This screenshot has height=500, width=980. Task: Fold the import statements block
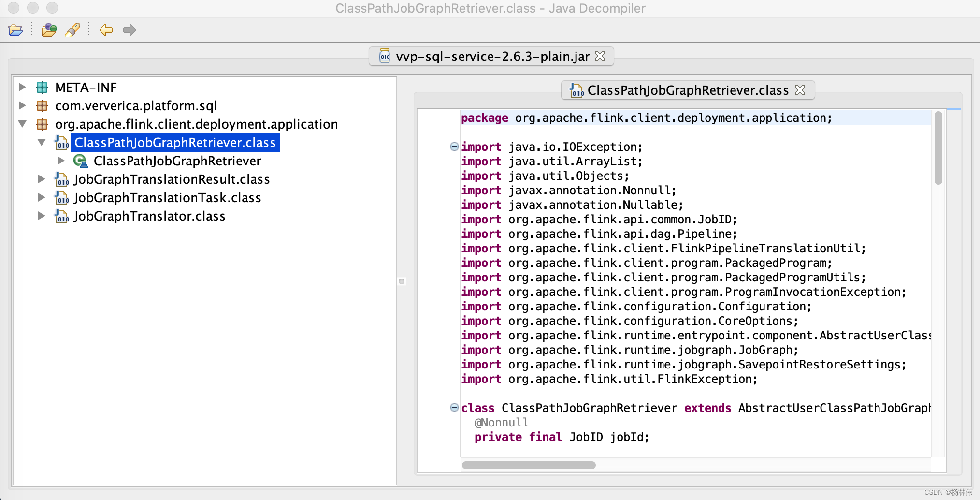pos(454,147)
